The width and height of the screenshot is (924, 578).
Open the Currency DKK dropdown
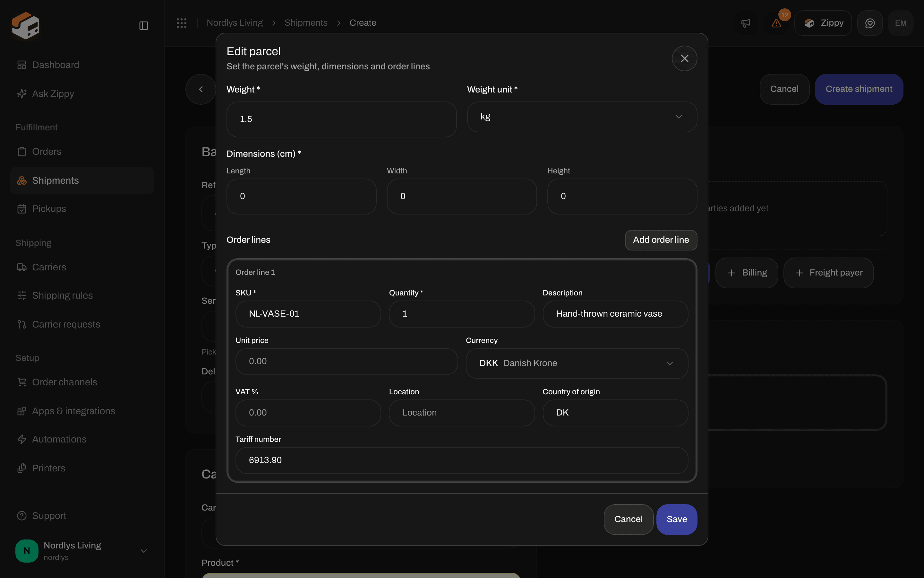[577, 363]
